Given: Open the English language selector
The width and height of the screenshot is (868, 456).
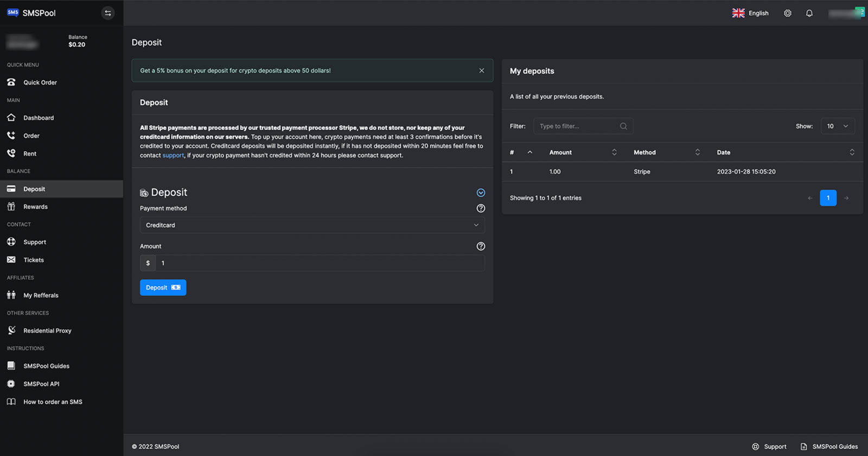Looking at the screenshot, I should pyautogui.click(x=750, y=13).
